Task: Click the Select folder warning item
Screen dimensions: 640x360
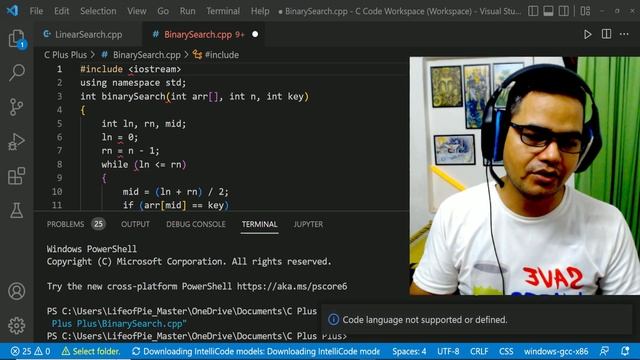Action: (91, 351)
